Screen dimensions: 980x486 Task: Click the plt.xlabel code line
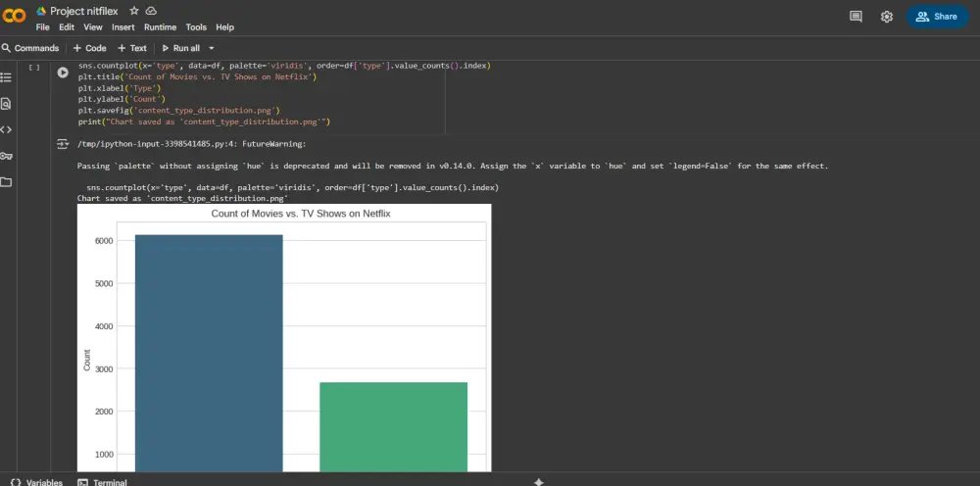point(120,88)
